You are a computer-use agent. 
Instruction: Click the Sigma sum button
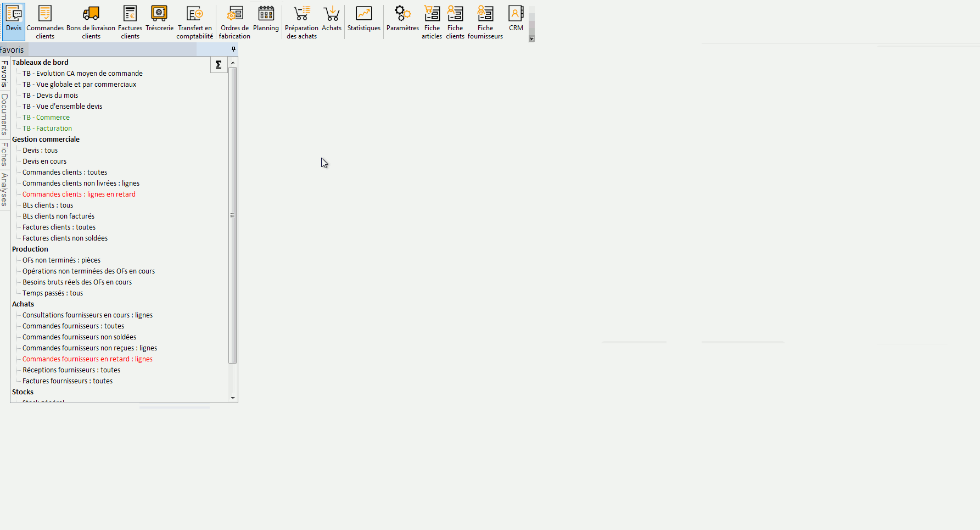point(219,65)
